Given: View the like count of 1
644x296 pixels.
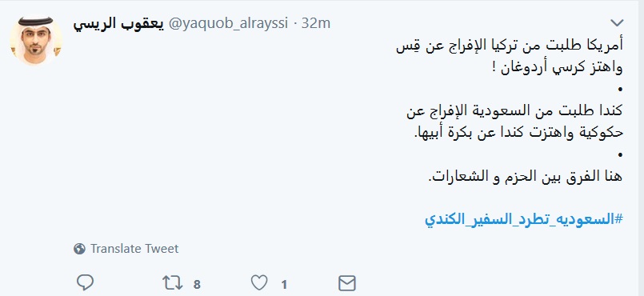Looking at the screenshot, I should coord(284,284).
